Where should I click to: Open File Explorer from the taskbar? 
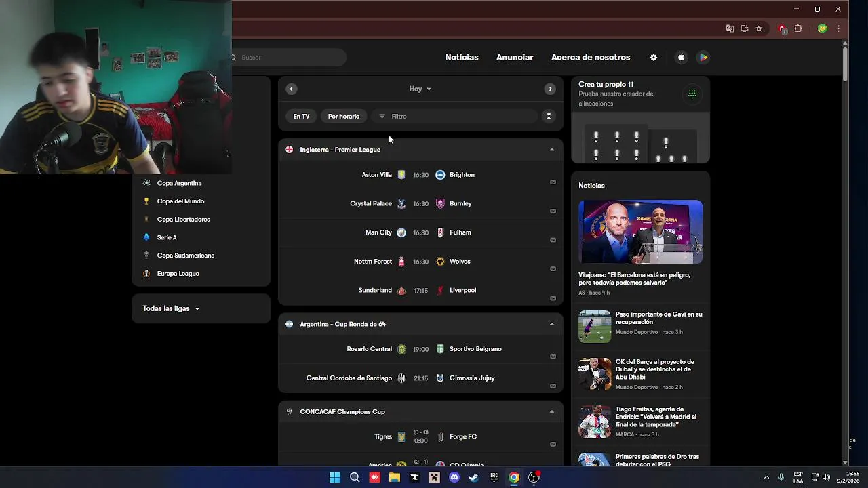[395, 477]
